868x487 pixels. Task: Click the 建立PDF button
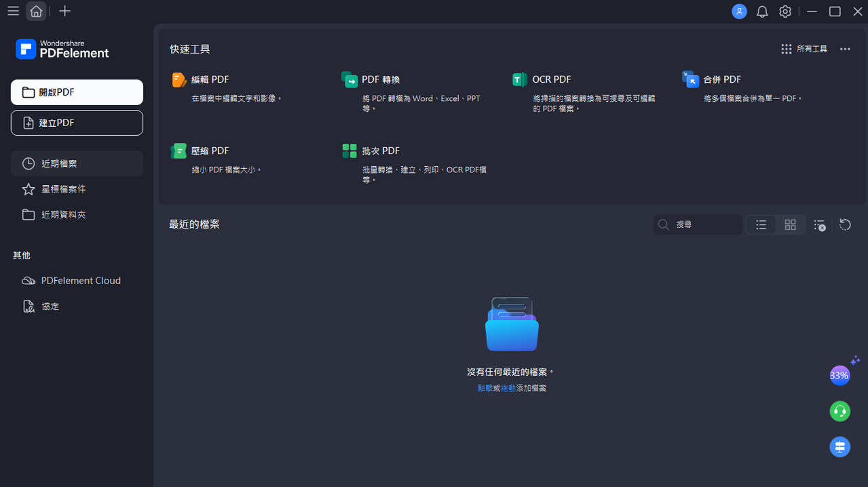(x=77, y=123)
